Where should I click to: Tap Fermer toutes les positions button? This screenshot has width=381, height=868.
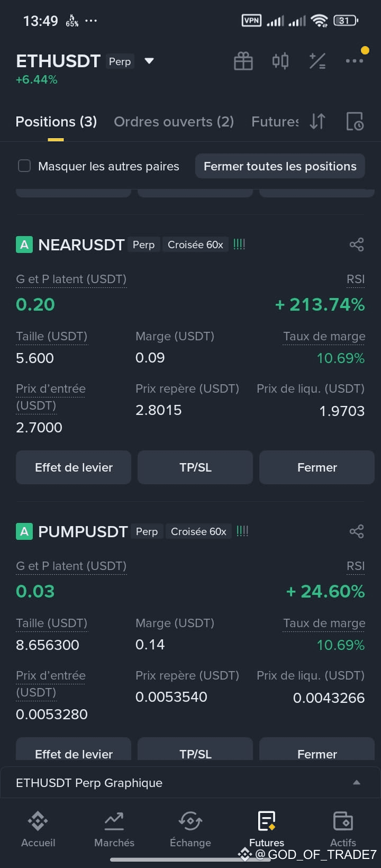[280, 166]
